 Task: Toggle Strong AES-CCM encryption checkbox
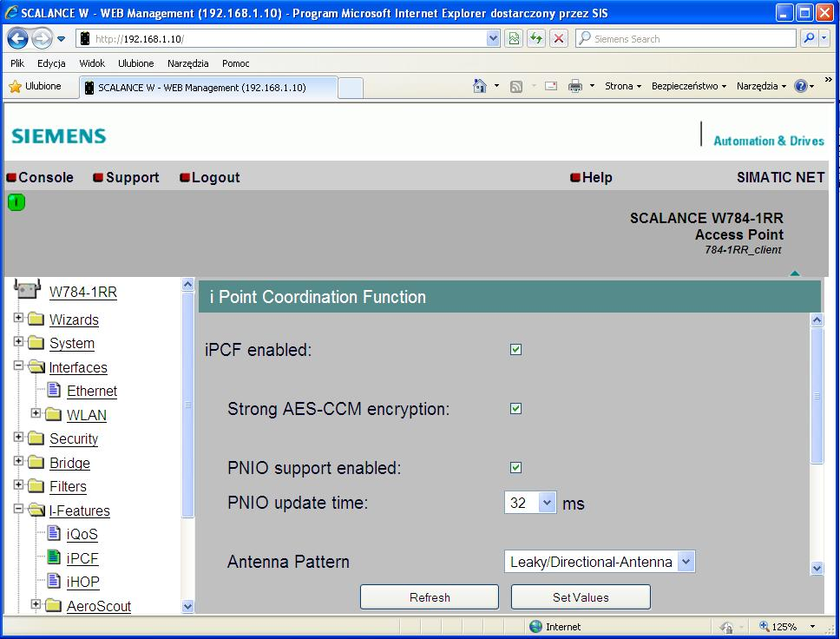[x=516, y=408]
